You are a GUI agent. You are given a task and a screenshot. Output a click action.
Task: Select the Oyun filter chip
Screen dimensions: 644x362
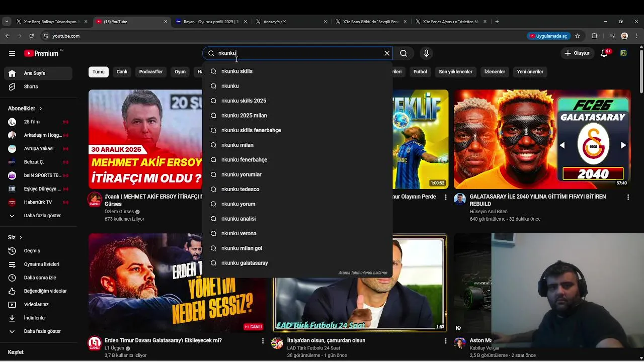(180, 72)
